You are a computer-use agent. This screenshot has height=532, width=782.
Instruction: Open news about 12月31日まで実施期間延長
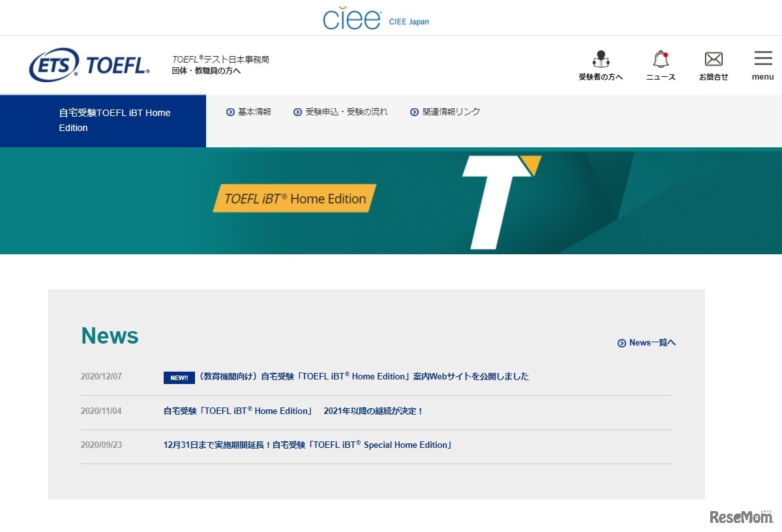(x=308, y=445)
